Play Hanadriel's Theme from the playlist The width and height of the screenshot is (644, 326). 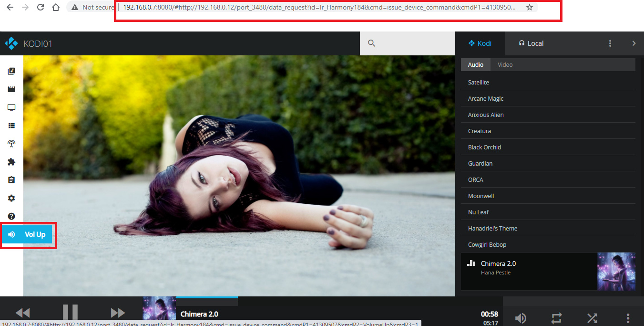click(548, 229)
